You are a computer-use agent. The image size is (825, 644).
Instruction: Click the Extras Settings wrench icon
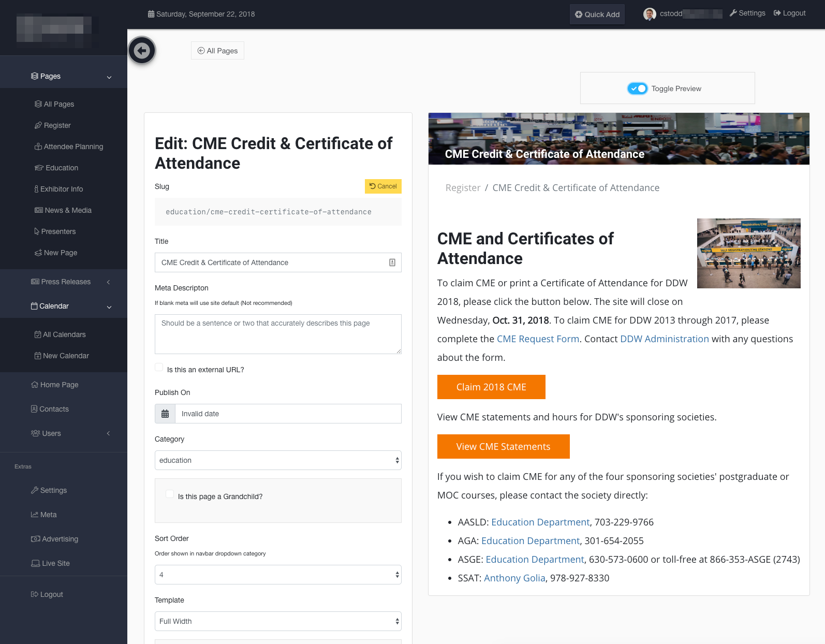[x=35, y=490]
